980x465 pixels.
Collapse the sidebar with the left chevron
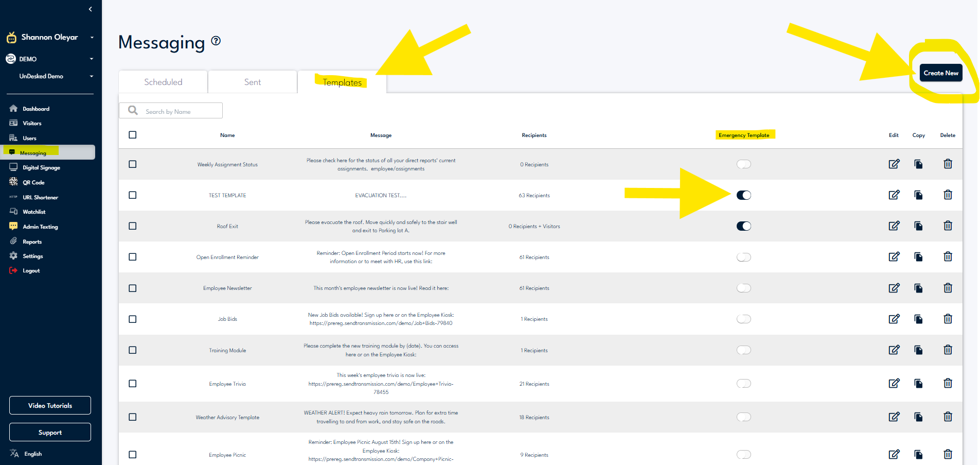pos(91,9)
